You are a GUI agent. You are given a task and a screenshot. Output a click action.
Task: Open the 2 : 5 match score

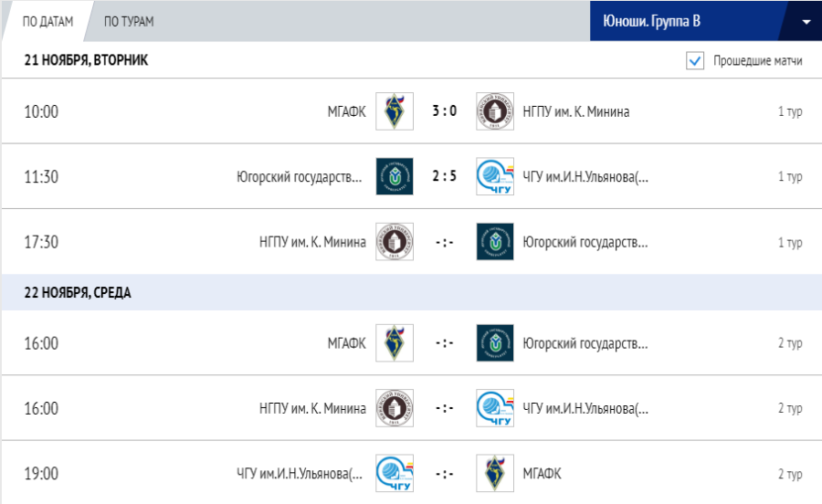pos(445,176)
